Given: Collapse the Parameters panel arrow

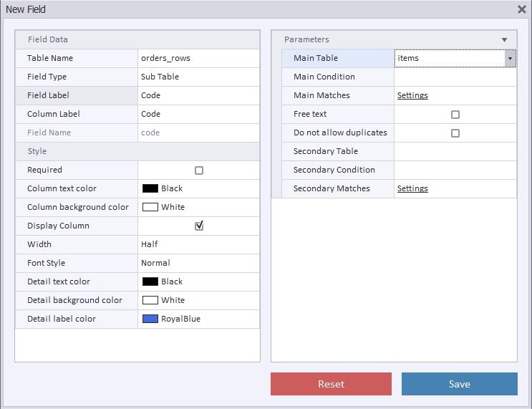Looking at the screenshot, I should [x=504, y=39].
